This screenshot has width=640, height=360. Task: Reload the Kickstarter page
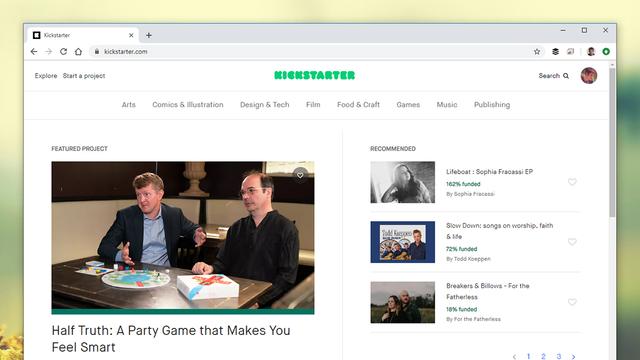63,51
